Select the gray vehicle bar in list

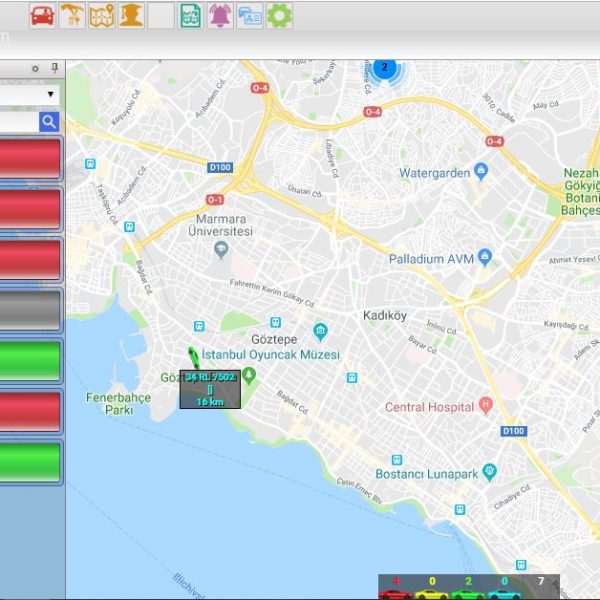30,310
